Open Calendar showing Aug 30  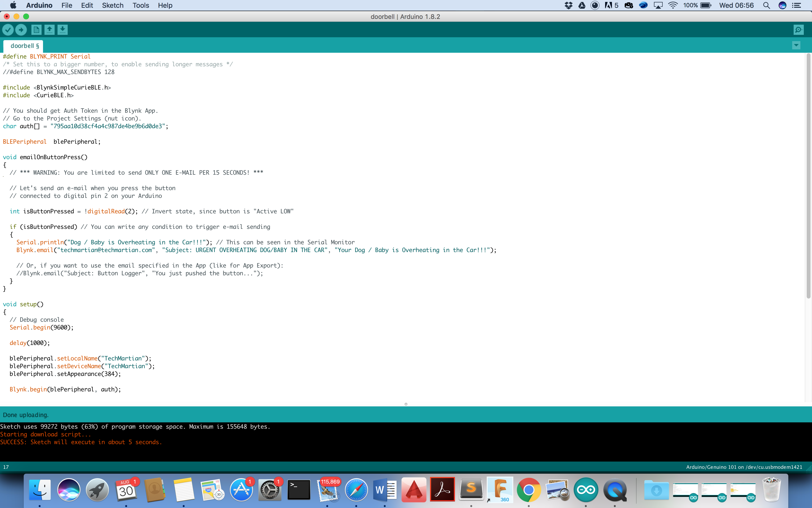click(126, 490)
